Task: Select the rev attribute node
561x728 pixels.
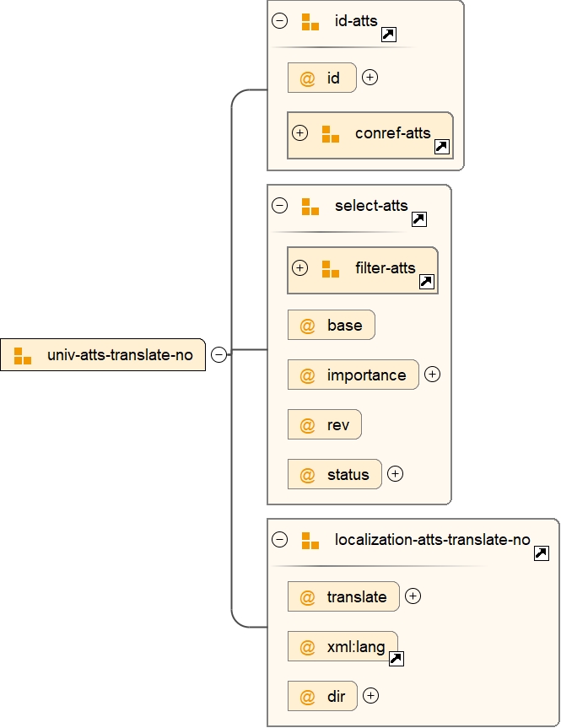Action: click(x=325, y=425)
